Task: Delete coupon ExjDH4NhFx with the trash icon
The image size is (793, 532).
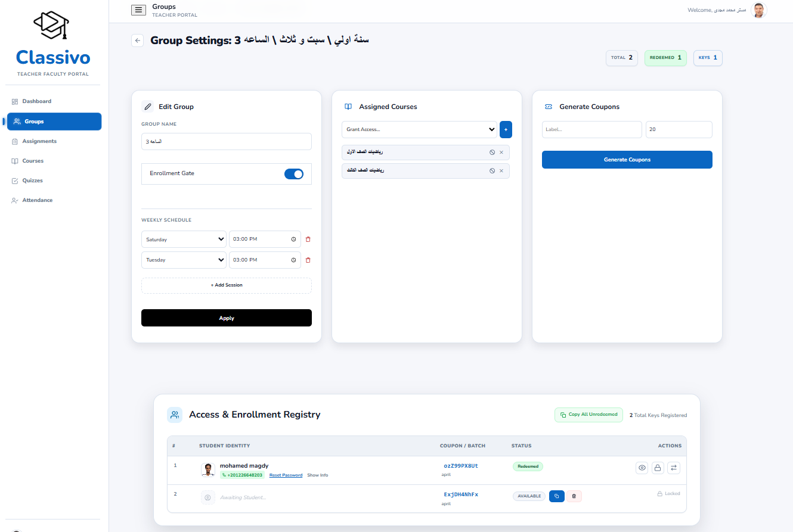Action: tap(574, 496)
